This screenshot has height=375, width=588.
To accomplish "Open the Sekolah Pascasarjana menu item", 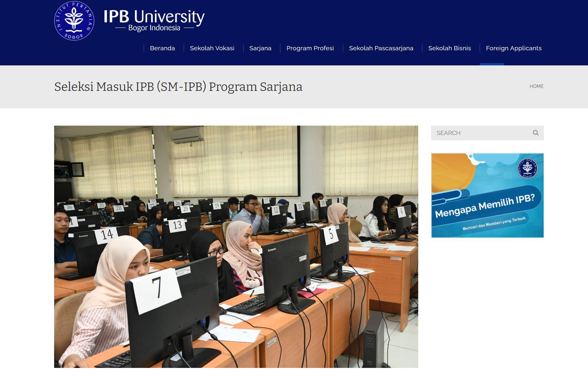I will coord(381,48).
